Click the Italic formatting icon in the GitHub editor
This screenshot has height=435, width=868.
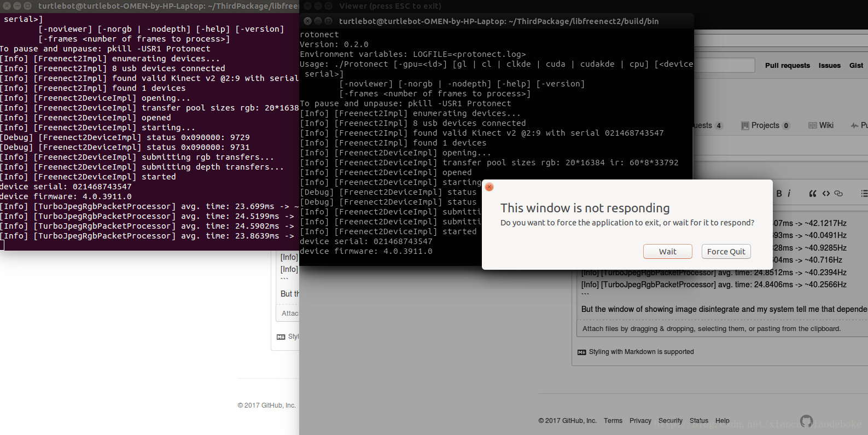789,193
